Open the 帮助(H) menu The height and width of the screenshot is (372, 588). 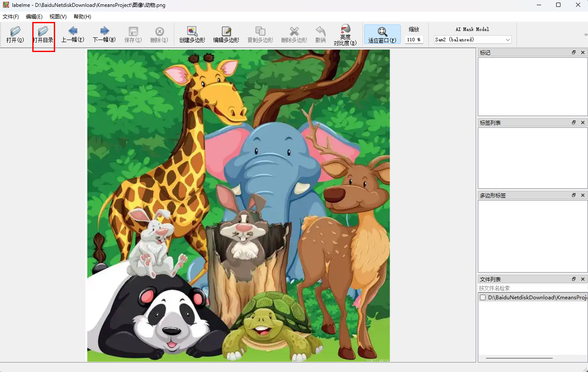[82, 17]
